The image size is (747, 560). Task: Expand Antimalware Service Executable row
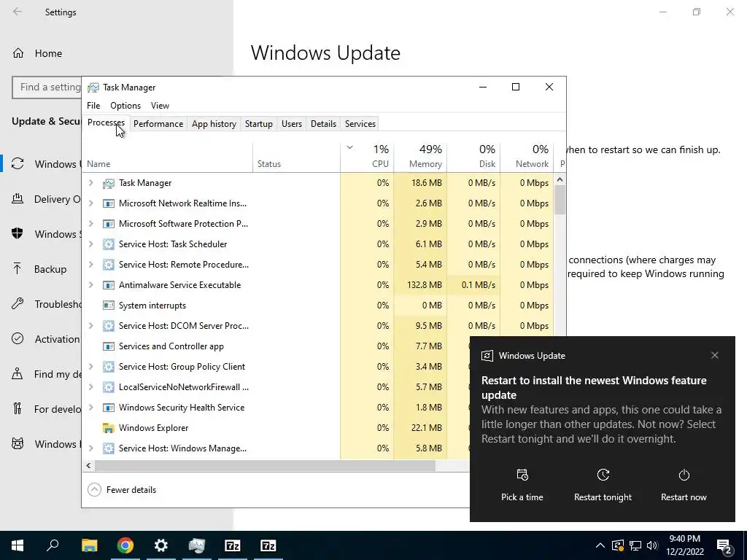click(91, 285)
